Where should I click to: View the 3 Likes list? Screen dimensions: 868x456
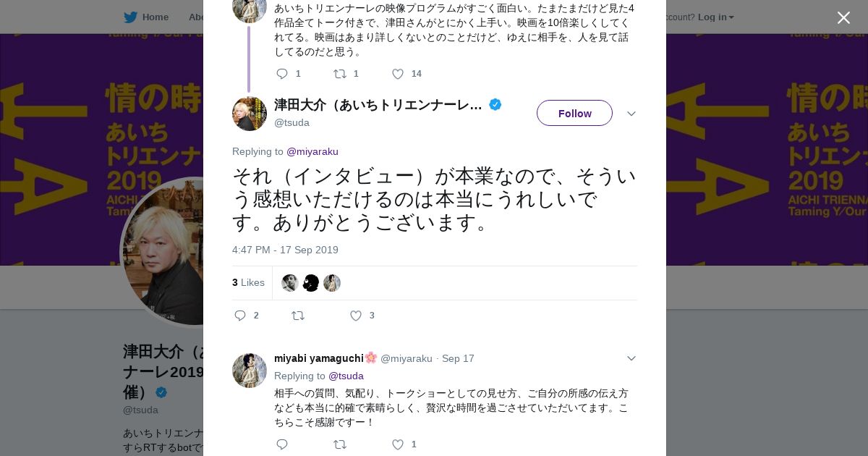pyautogui.click(x=248, y=282)
